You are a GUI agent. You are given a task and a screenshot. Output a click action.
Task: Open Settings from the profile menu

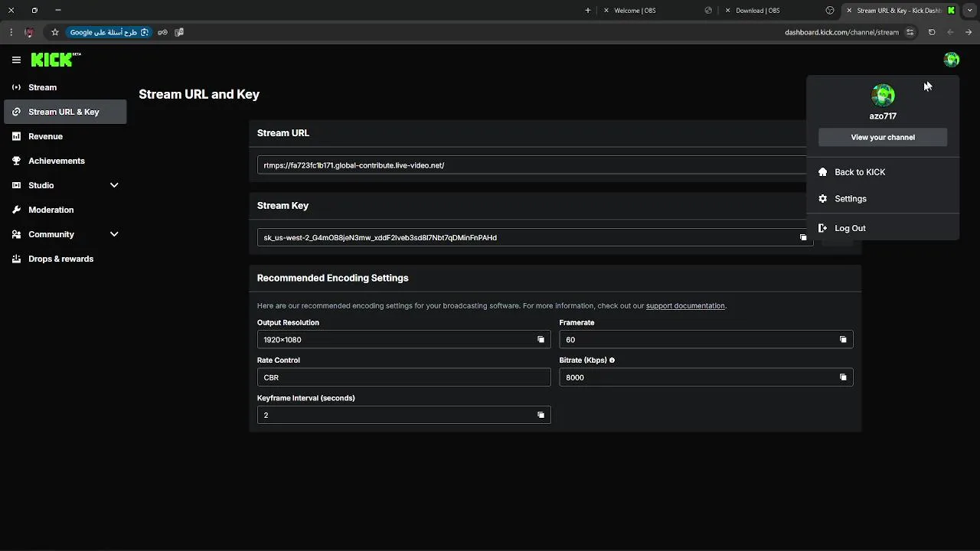tap(850, 199)
